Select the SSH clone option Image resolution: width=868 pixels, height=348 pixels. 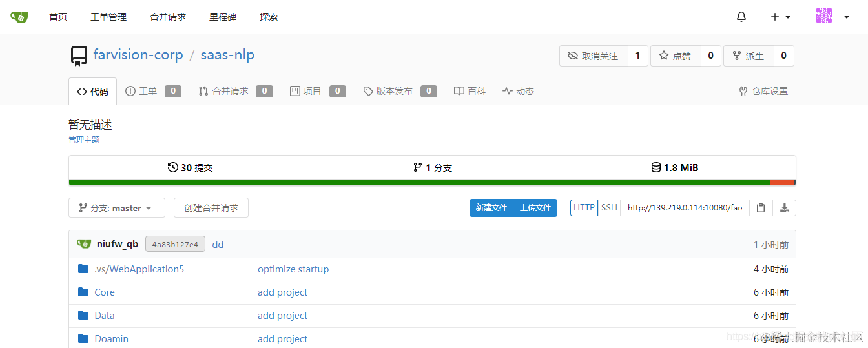(x=609, y=208)
